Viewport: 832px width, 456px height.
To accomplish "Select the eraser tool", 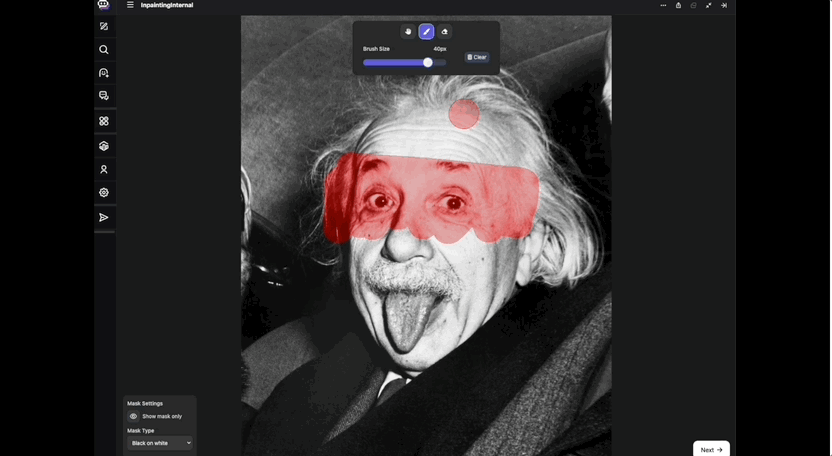I will (x=444, y=32).
